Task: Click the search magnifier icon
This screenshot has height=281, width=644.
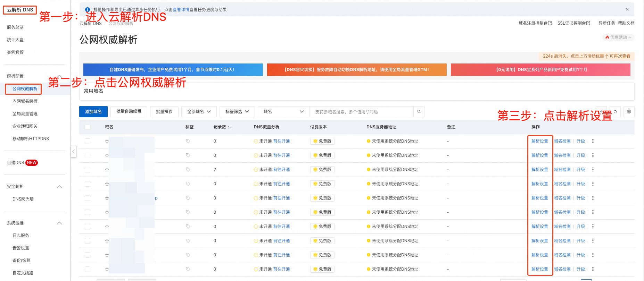Action: pos(419,112)
